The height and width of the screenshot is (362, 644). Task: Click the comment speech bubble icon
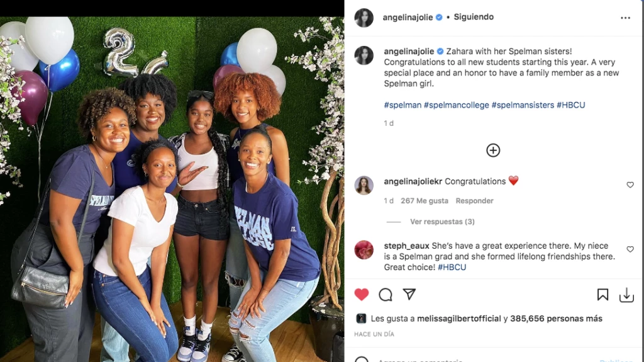[386, 295]
